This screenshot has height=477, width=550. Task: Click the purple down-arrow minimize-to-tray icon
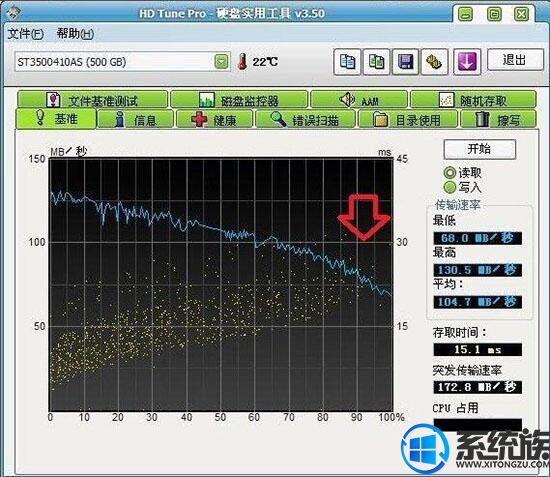(467, 62)
